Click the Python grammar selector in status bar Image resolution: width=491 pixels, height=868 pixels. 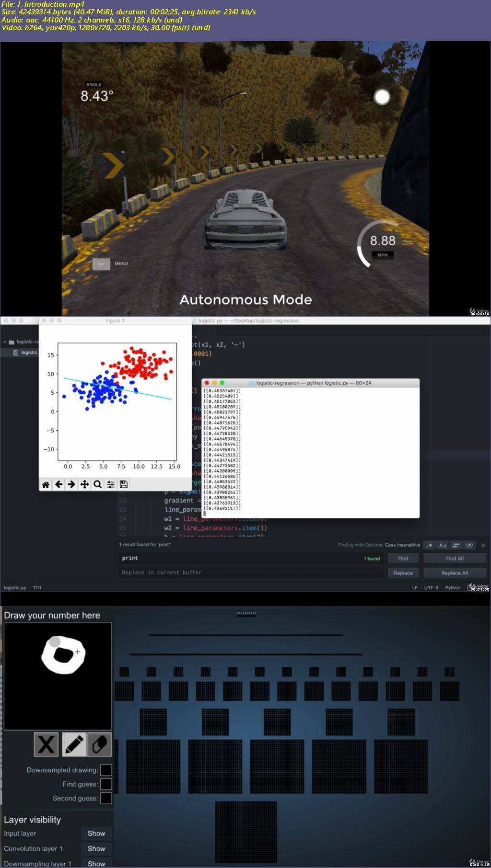coord(453,588)
